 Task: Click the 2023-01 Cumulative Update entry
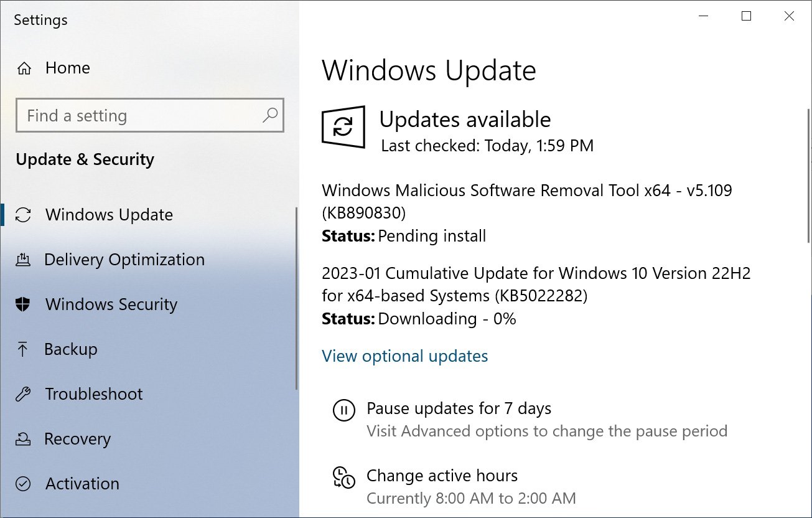(536, 284)
